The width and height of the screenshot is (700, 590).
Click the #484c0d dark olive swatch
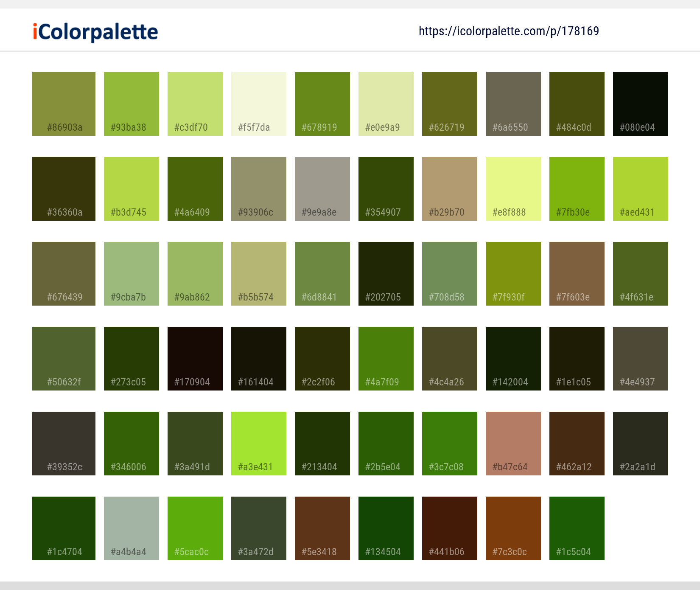[577, 104]
